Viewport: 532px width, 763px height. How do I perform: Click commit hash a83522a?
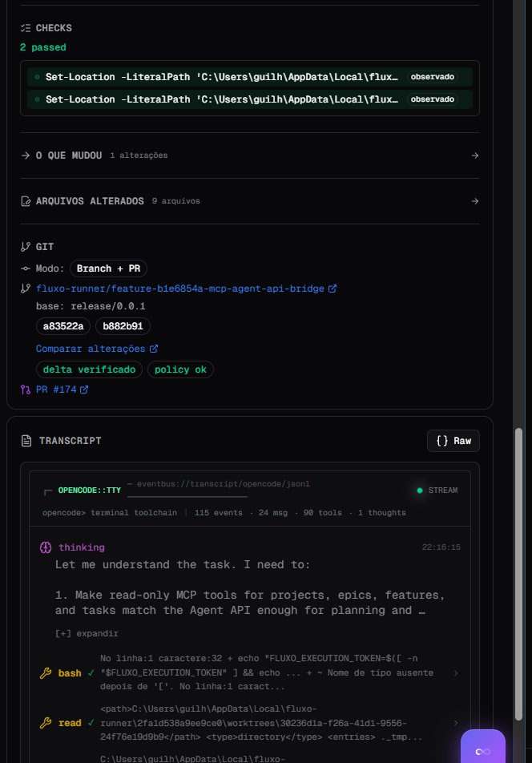63,326
